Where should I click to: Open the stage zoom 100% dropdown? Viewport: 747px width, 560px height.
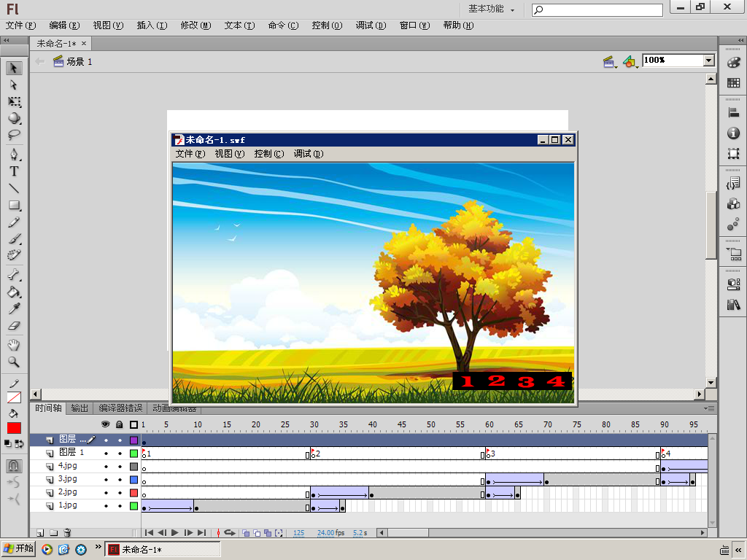(708, 61)
